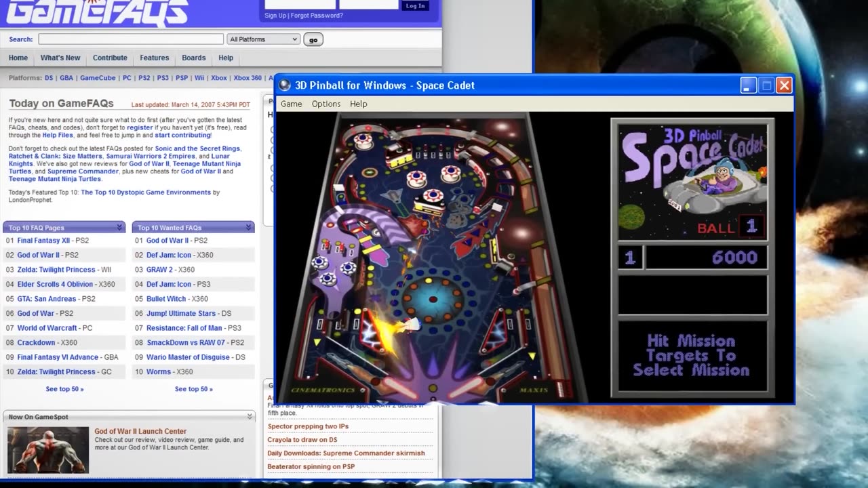This screenshot has height=488, width=868.
Task: Click the 6000 score display
Action: point(706,258)
